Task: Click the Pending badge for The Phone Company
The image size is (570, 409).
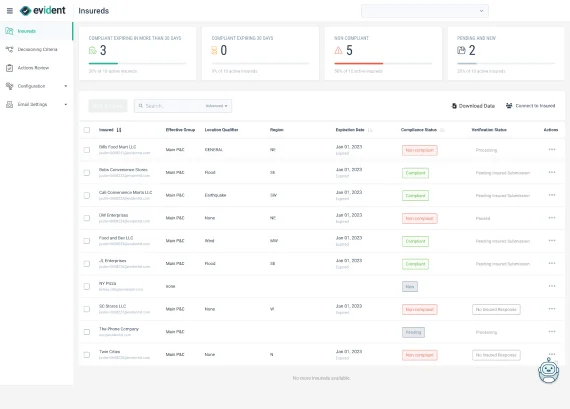Action: (x=413, y=332)
